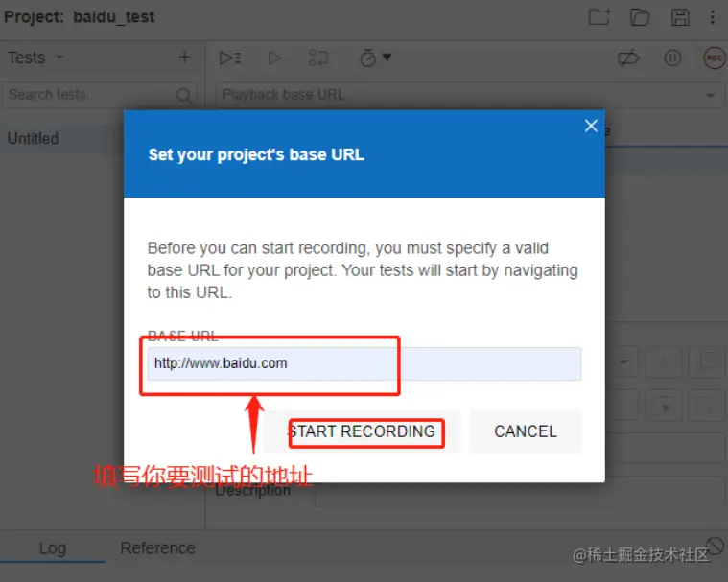Click CANCEL button in dialog

coord(525,431)
